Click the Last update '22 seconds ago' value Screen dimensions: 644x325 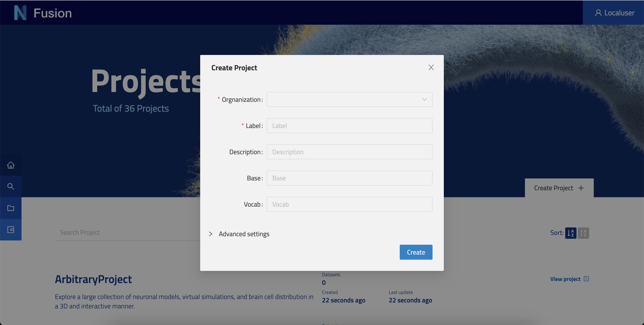point(410,300)
